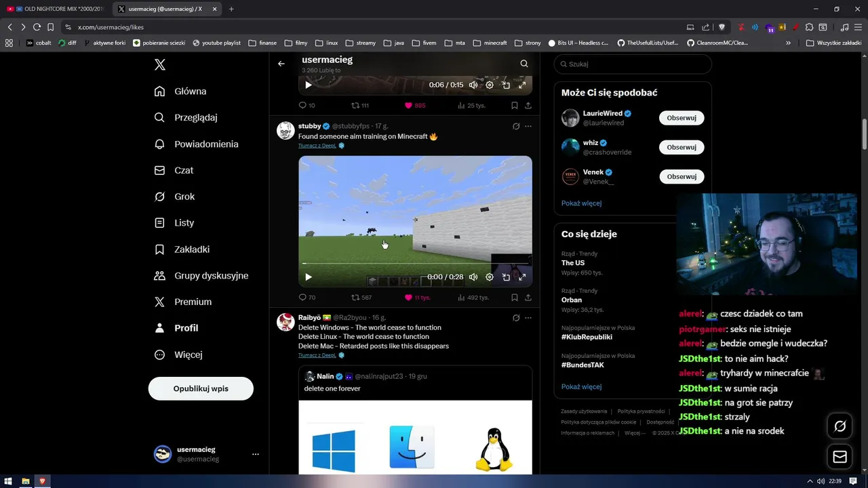
Task: Open Profil in the sidebar
Action: (x=176, y=328)
